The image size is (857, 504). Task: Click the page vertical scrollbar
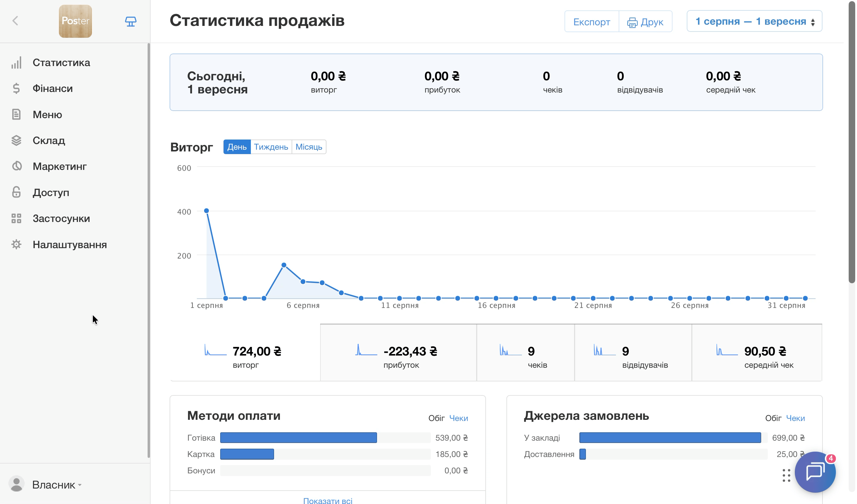(x=851, y=142)
